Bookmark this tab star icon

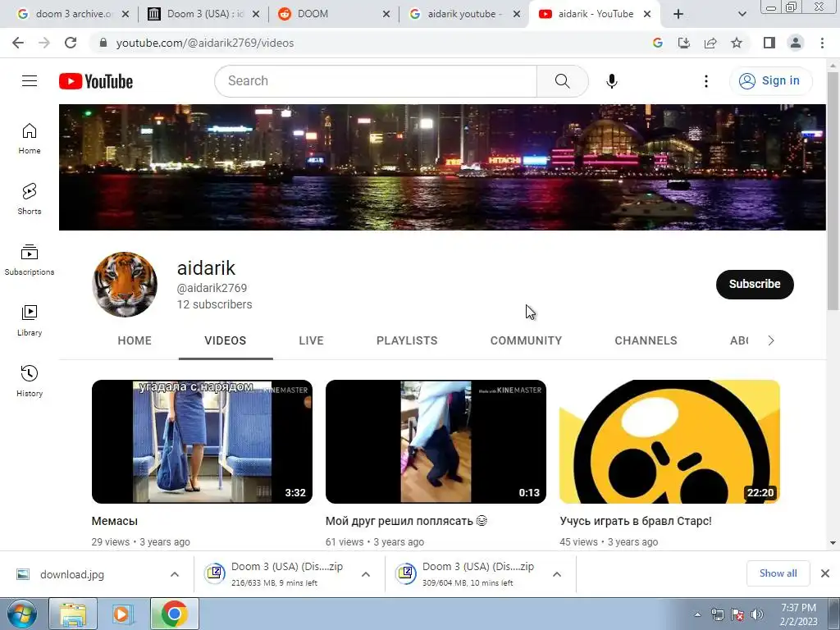[x=737, y=43]
